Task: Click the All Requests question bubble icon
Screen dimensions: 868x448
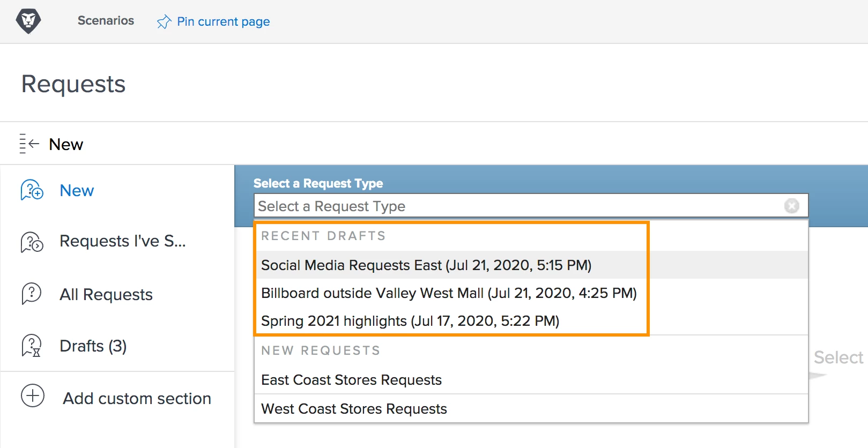Action: pyautogui.click(x=32, y=294)
